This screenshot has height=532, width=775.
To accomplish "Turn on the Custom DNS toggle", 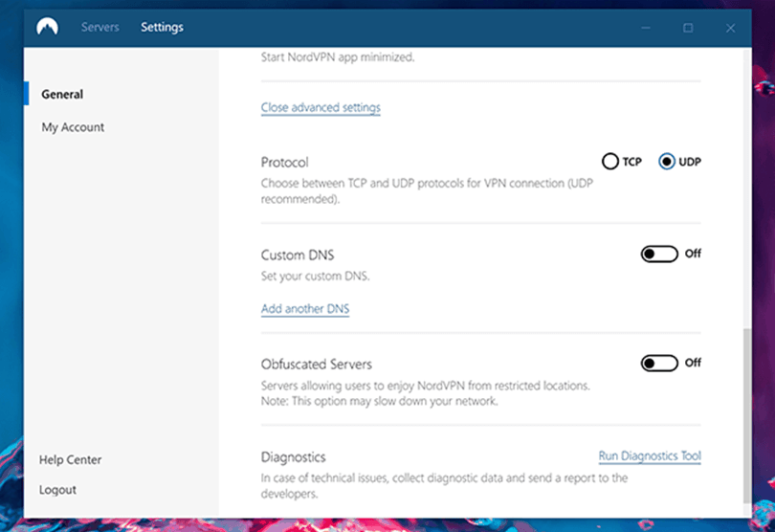I will [659, 254].
